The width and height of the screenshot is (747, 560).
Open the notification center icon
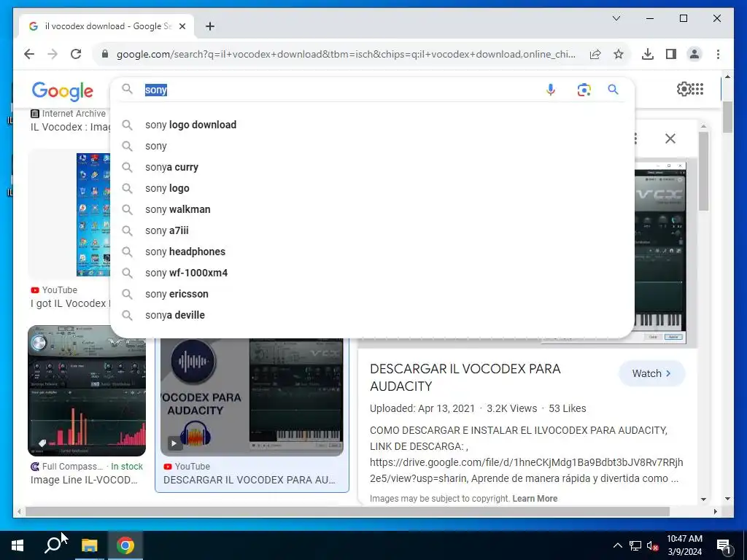[724, 545]
